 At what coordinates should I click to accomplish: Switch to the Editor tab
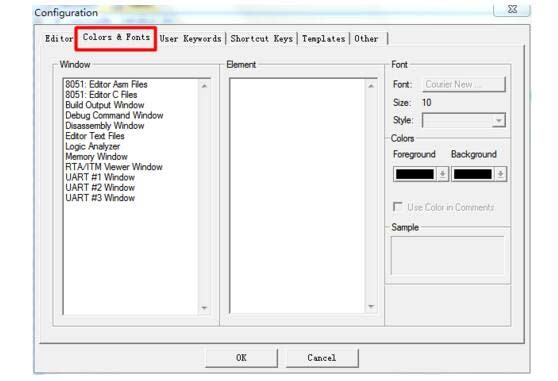coord(59,38)
